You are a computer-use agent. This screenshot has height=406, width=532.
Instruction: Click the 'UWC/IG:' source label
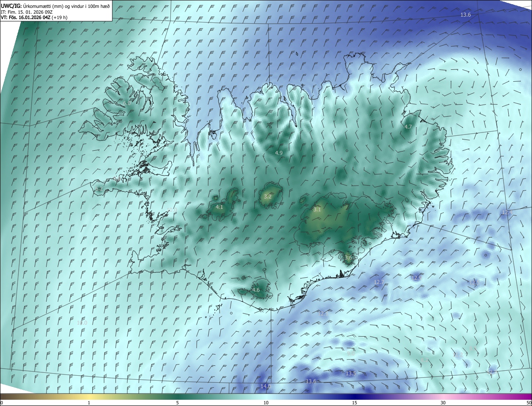coord(12,6)
